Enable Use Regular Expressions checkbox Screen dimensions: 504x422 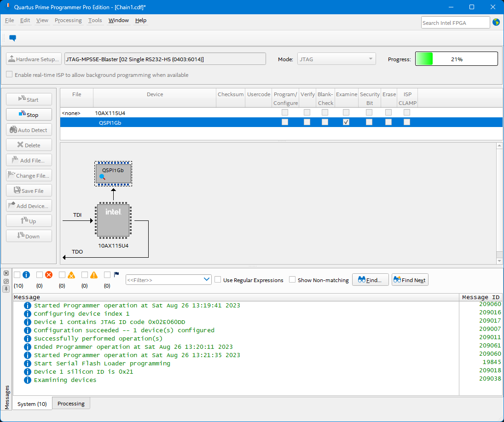218,280
